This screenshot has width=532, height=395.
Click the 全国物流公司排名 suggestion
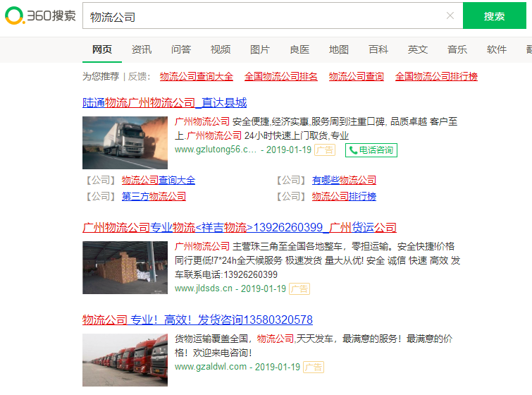(x=280, y=76)
